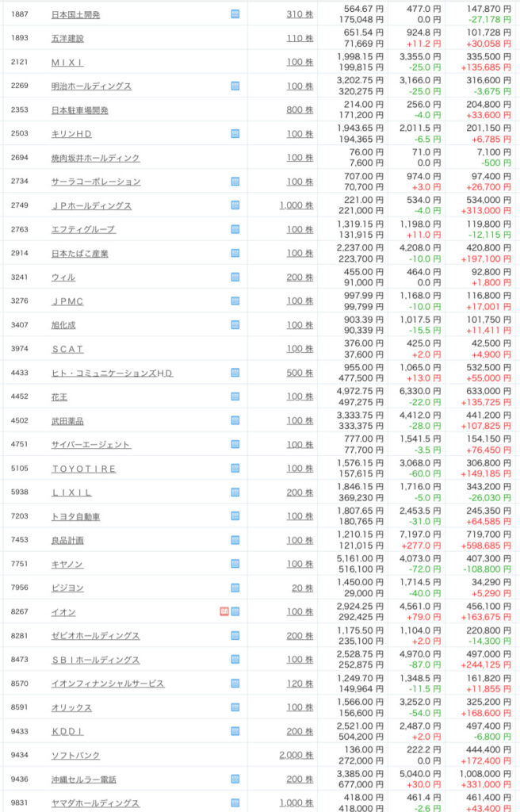The image size is (520, 812).
Task: Click the blue icon in the エフティグループ row
Action: coord(235,229)
